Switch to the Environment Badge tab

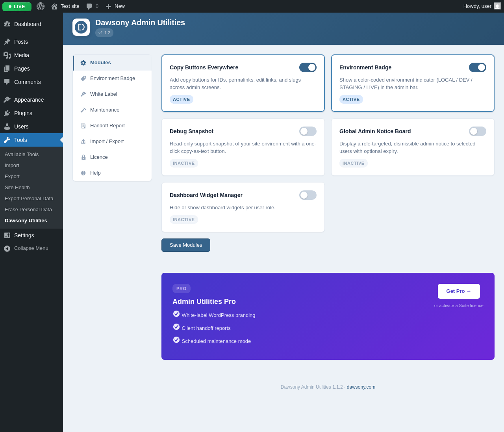[112, 78]
